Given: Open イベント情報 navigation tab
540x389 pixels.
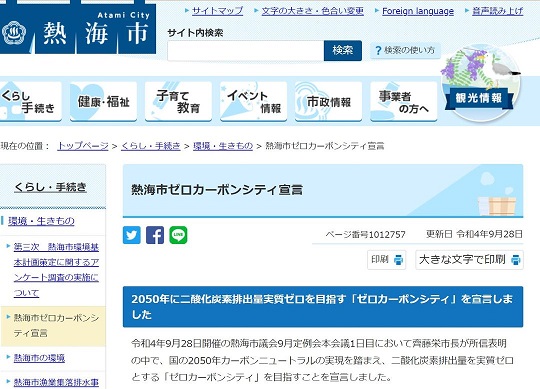Looking at the screenshot, I should point(253,101).
